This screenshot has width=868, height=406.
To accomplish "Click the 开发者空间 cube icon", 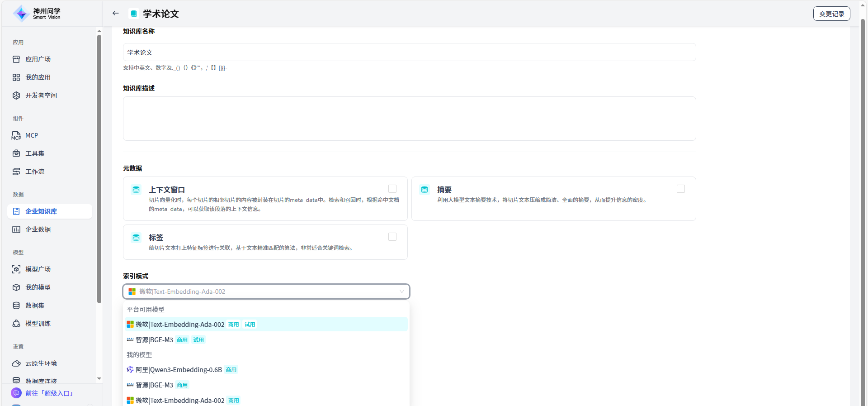I will click(x=16, y=96).
